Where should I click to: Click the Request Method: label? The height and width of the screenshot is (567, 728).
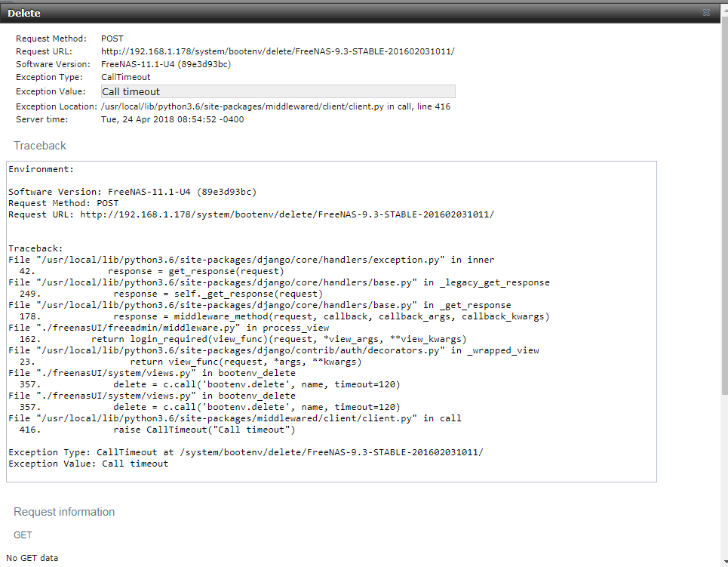(51, 39)
